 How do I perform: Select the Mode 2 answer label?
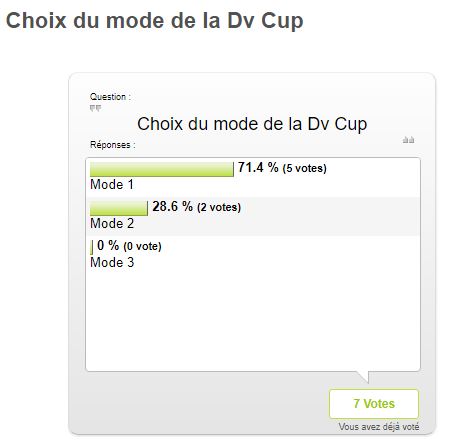coord(112,224)
